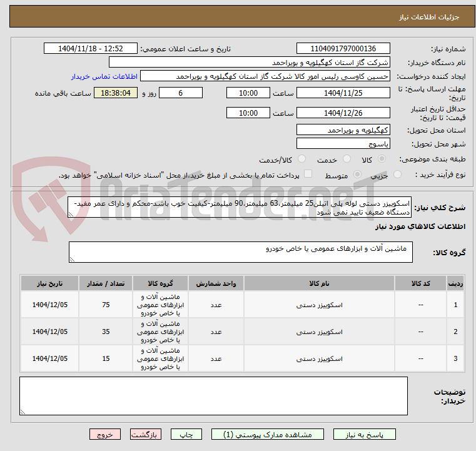
Task: Click the تعداد / مقدار column header
Action: 106,283
